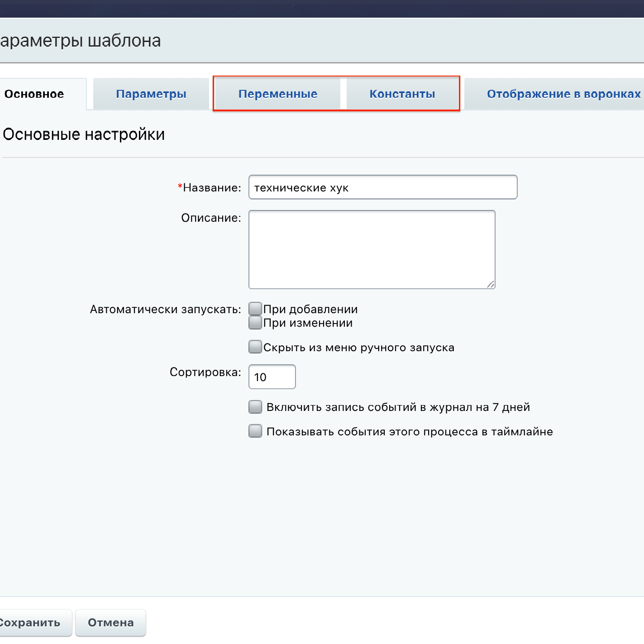
Task: Click the Название input field
Action: [x=382, y=187]
